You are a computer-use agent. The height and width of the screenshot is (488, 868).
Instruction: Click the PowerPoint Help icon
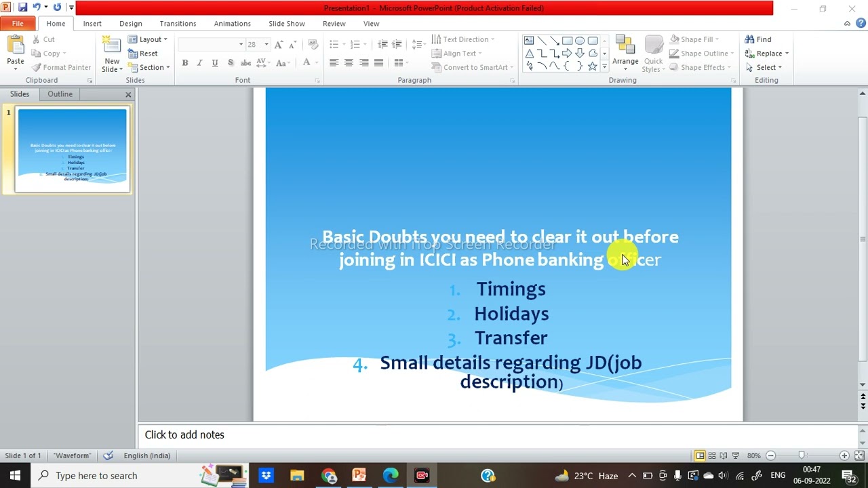coord(863,24)
